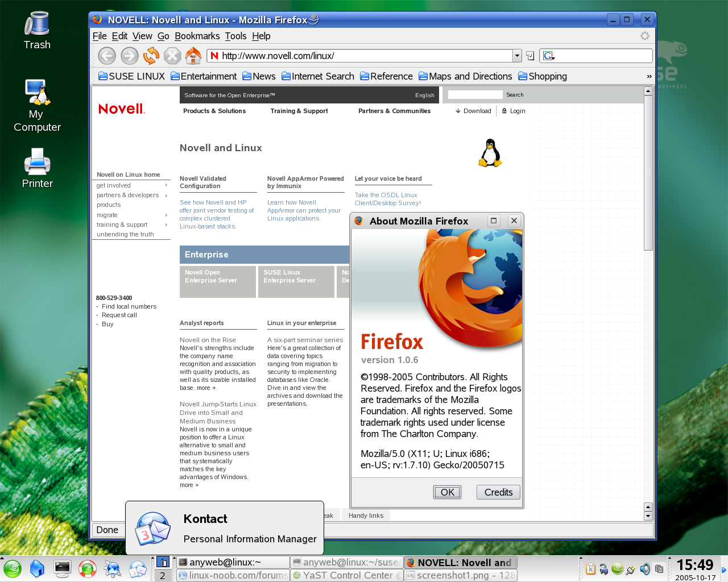Click the 'Handy links' tab on page
Screen dimensions: 728x582
click(x=366, y=516)
